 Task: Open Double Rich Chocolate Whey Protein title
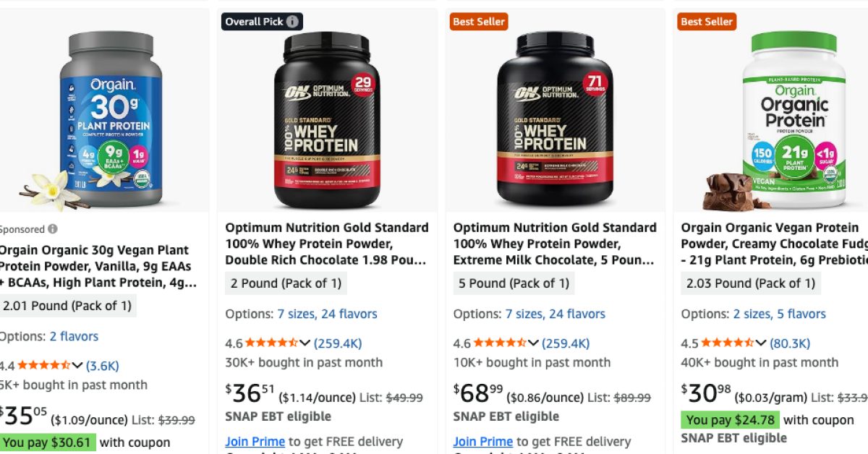(x=327, y=244)
